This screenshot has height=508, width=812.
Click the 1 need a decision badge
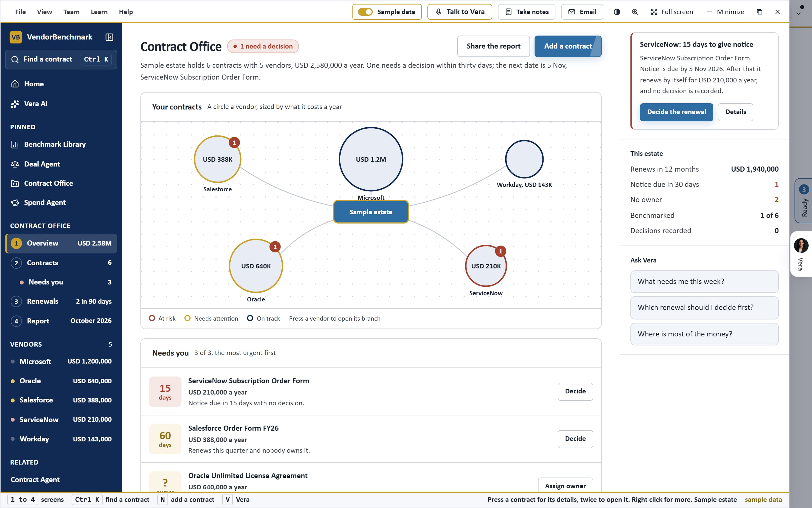click(x=263, y=46)
